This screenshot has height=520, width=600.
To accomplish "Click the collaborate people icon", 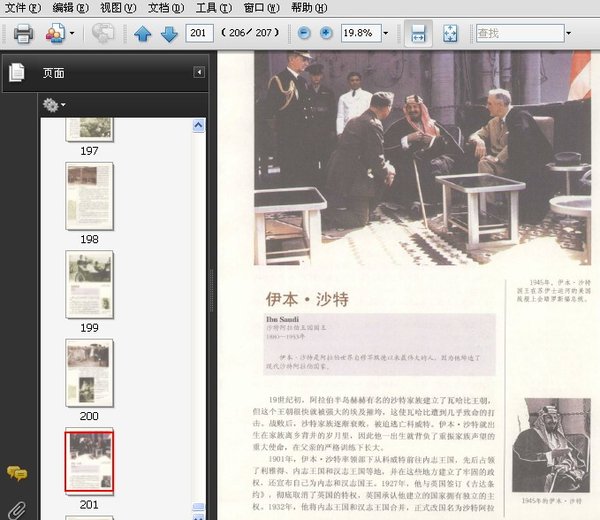I will [x=55, y=33].
